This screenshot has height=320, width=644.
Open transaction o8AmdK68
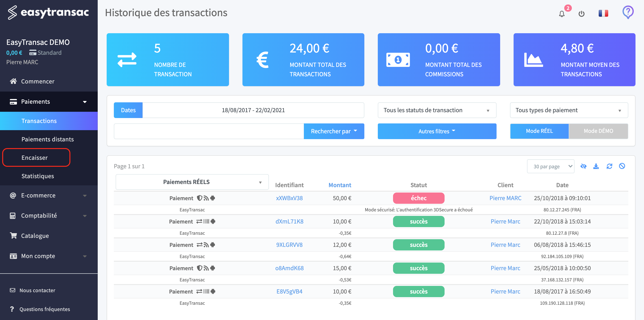click(289, 268)
